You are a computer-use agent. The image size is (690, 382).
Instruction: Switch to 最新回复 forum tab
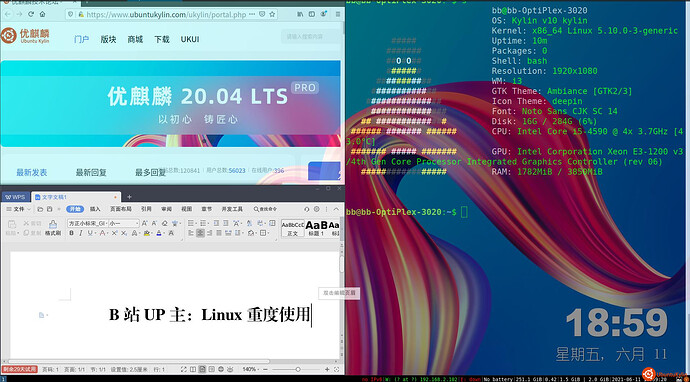point(91,173)
